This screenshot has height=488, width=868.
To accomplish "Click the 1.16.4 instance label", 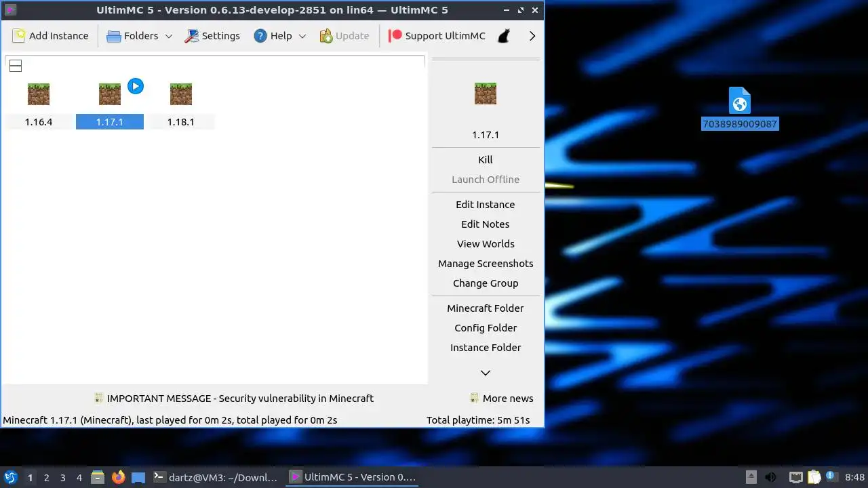I will click(39, 122).
